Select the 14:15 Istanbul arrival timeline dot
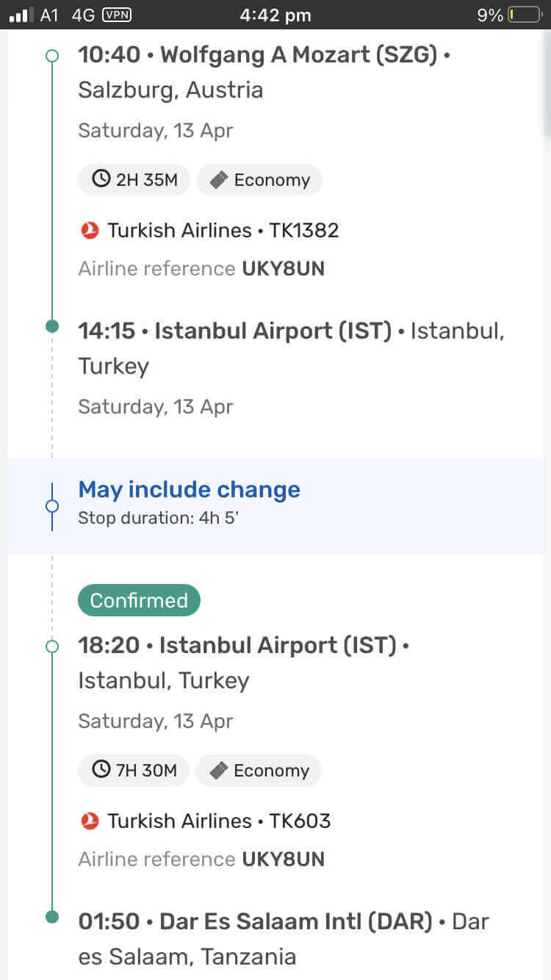Viewport: 551px width, 980px height. 51,326
